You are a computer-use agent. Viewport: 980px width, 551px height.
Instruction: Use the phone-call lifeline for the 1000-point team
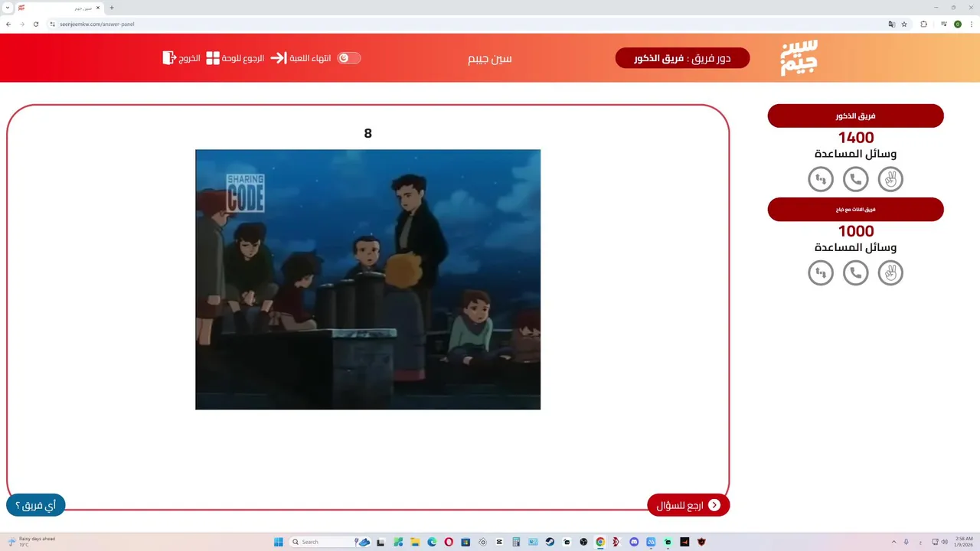coord(855,272)
